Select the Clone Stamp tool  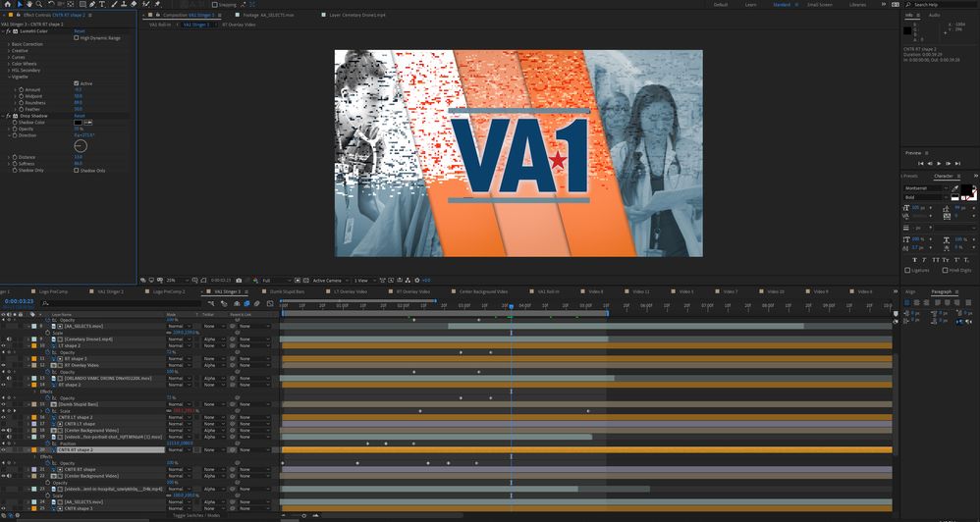(123, 4)
